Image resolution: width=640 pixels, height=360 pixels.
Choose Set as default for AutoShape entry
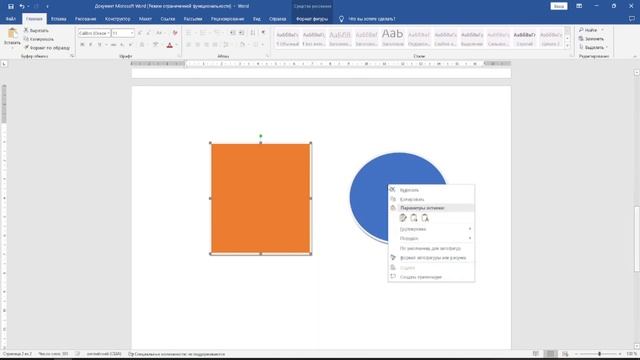(x=431, y=248)
